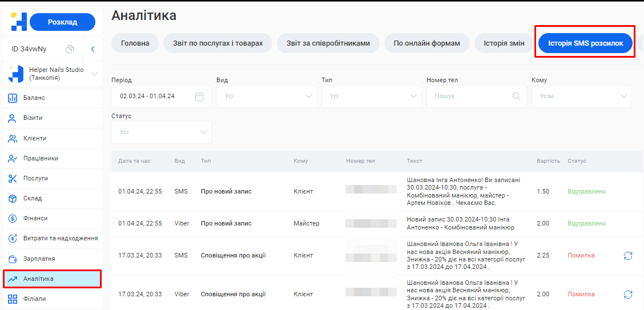Open the Історія змін tab

coord(504,43)
